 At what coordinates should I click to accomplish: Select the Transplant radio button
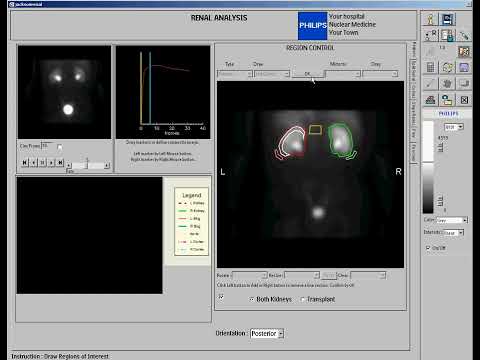tap(302, 299)
